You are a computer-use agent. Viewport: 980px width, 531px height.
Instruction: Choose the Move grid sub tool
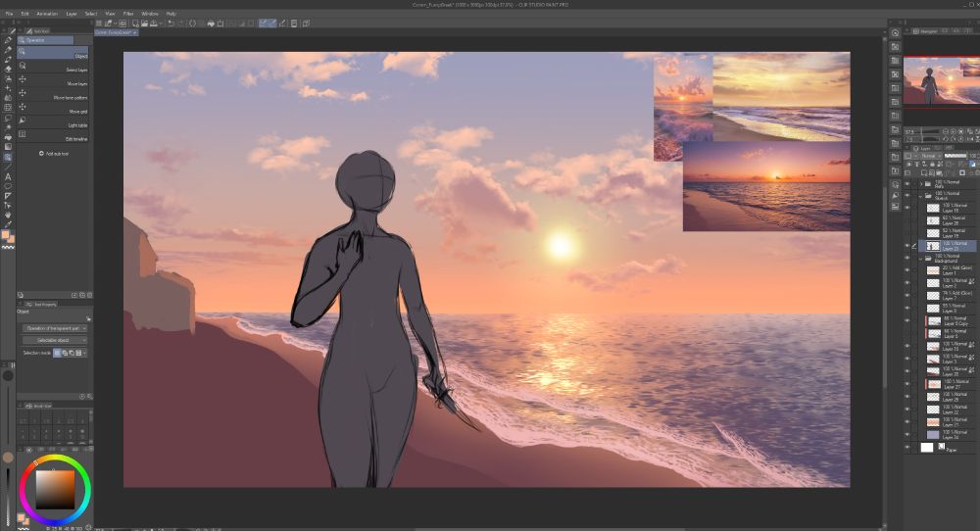54,108
